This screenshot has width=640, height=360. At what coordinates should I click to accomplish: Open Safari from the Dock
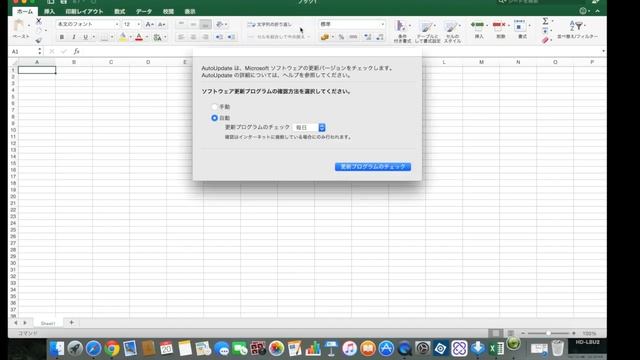[x=93, y=349]
